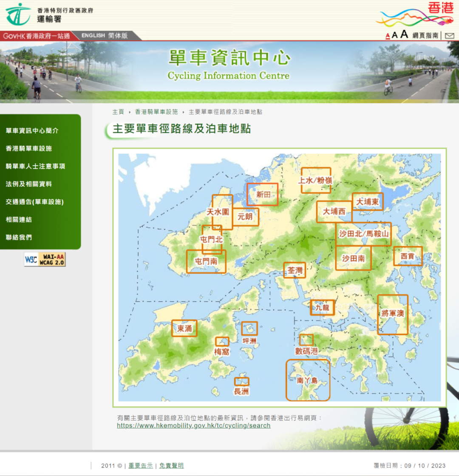The width and height of the screenshot is (459, 476).
Task: Select the 九龍 map region
Action: 322,307
